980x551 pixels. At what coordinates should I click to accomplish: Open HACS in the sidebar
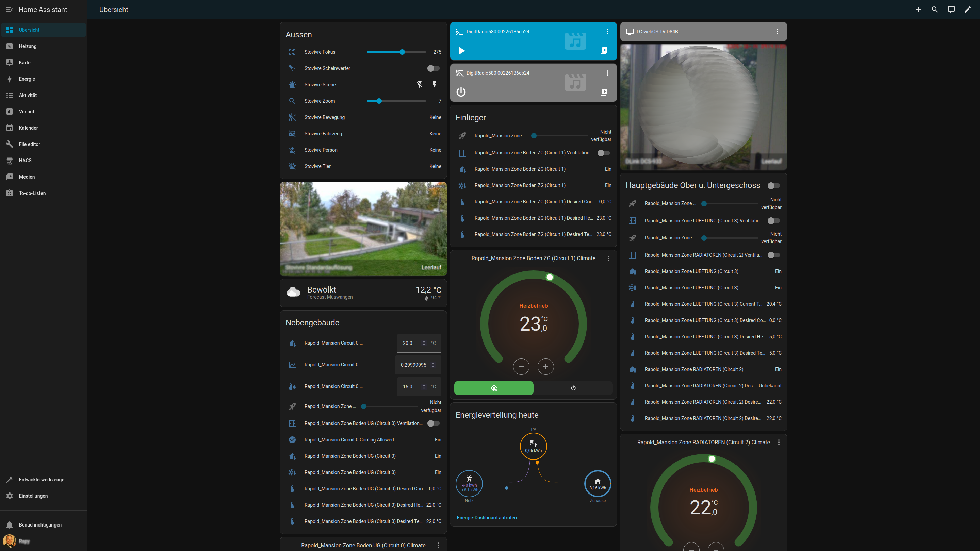click(x=25, y=161)
